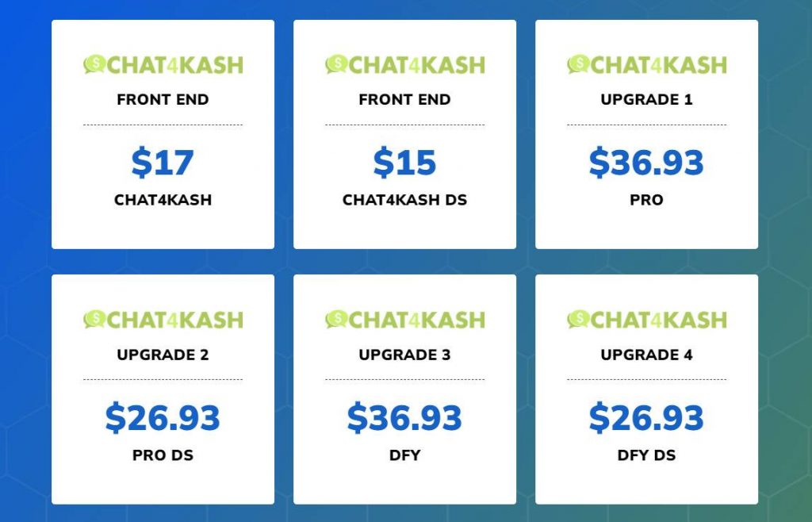812x522 pixels.
Task: Click the Chat4Kash logo in $15 card
Action: point(405,65)
